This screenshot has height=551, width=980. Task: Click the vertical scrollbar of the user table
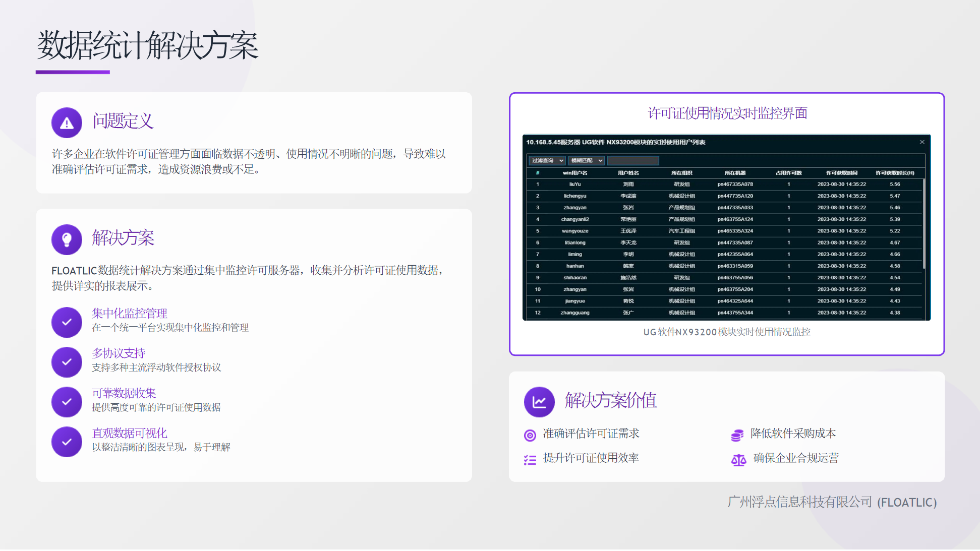[924, 224]
